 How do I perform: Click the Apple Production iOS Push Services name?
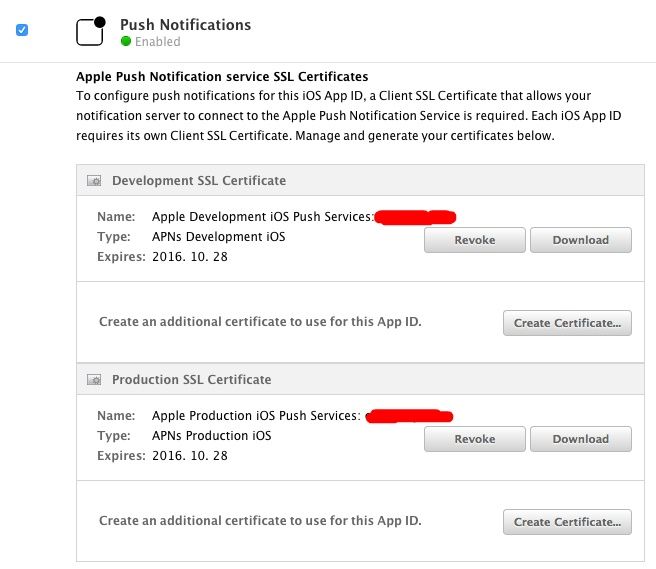(x=256, y=416)
